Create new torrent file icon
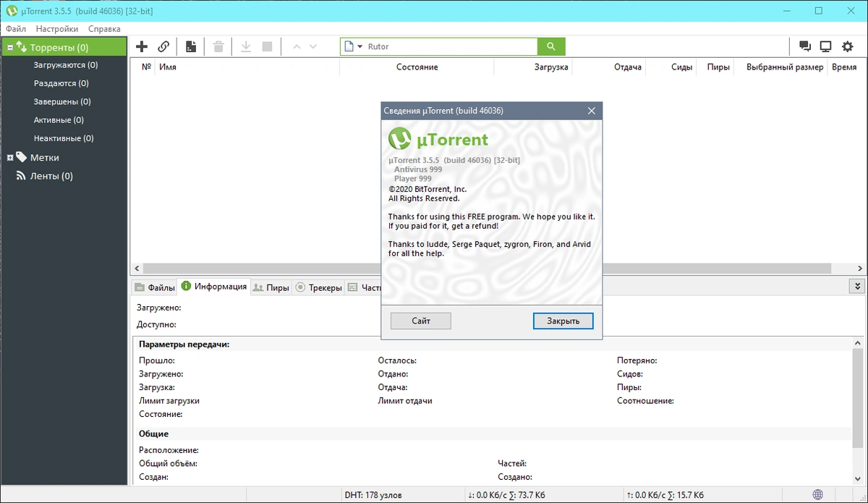 coord(191,46)
